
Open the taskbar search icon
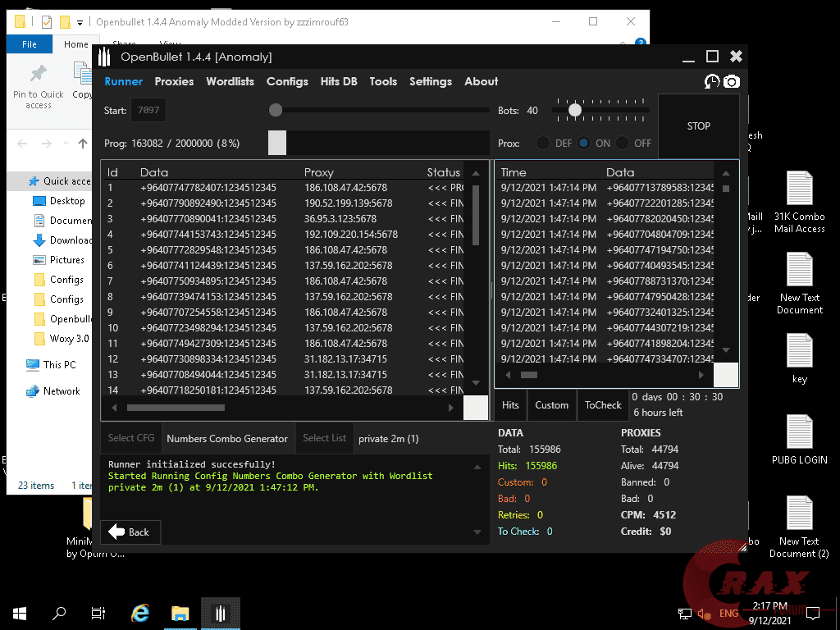(59, 613)
